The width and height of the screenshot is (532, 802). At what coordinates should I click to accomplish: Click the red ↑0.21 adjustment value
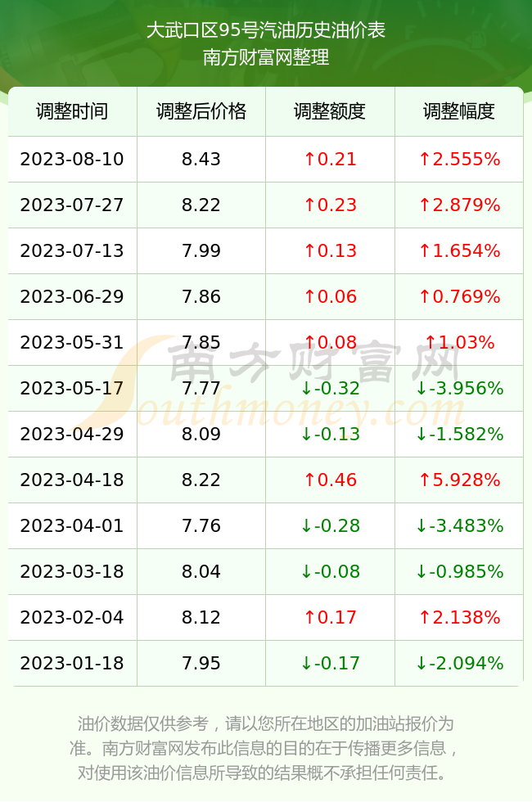(330, 159)
